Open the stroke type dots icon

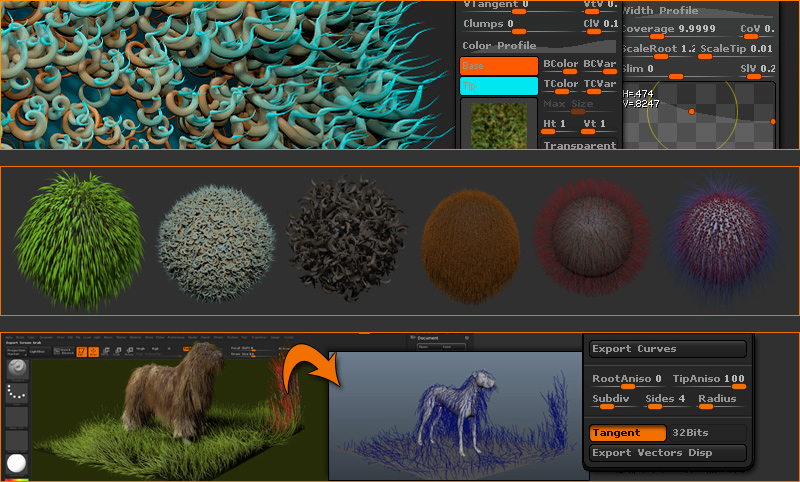pos(17,391)
